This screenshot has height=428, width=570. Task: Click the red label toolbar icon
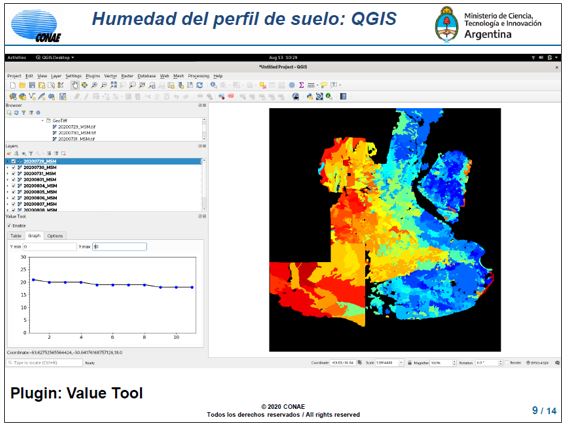coord(231,97)
